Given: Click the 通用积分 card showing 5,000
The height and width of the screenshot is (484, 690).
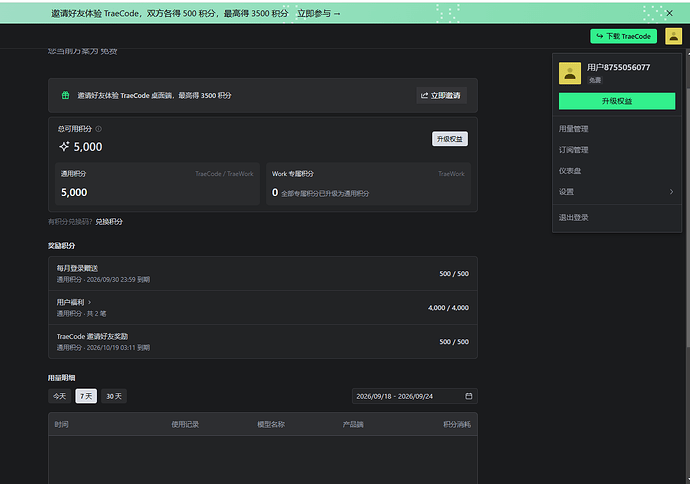Looking at the screenshot, I should tap(157, 183).
